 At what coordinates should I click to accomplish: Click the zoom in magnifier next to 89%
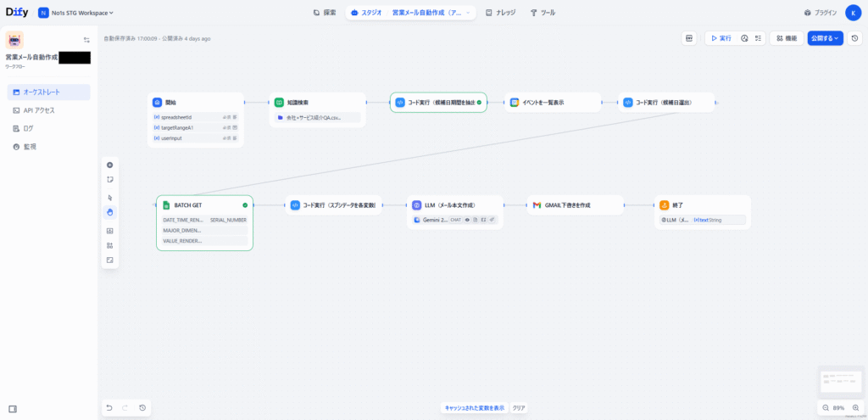point(855,408)
